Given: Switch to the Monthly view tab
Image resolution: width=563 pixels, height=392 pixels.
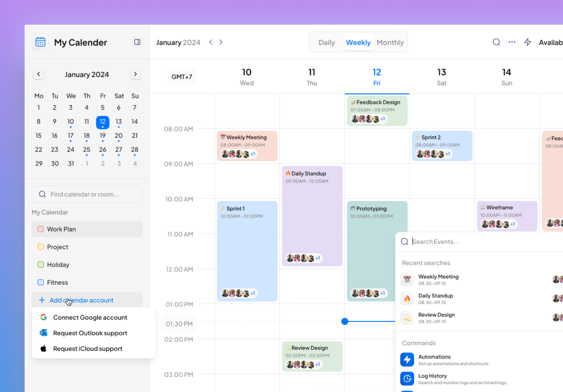Looking at the screenshot, I should click(390, 42).
